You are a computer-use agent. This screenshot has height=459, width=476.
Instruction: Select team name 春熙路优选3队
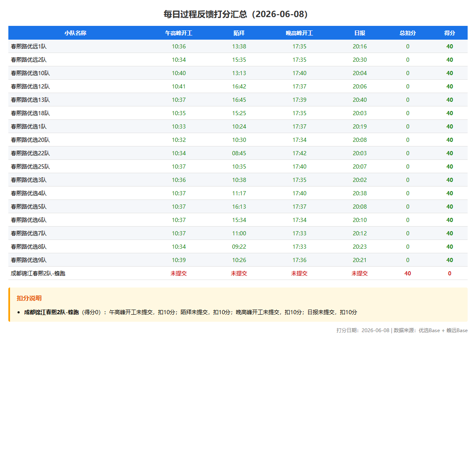[28, 180]
